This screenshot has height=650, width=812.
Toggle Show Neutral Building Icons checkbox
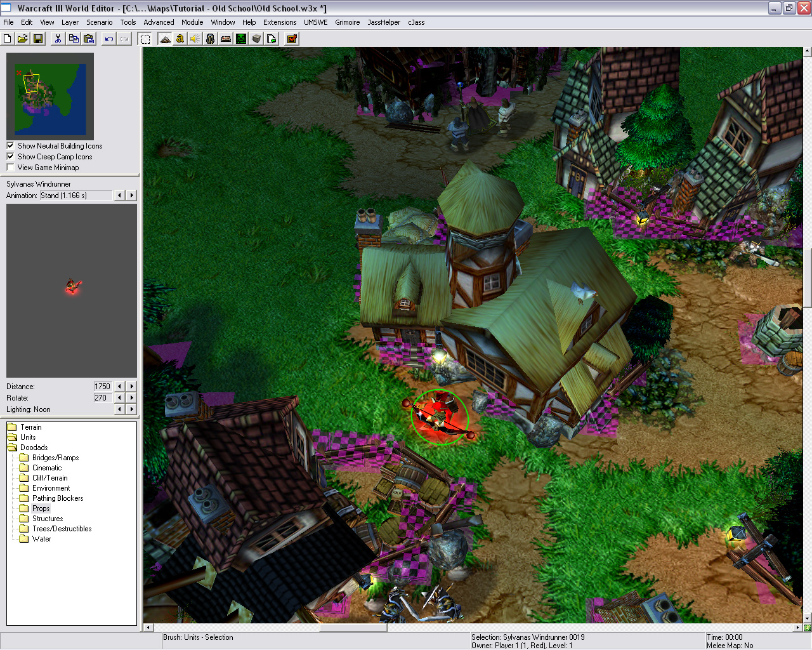(x=10, y=145)
